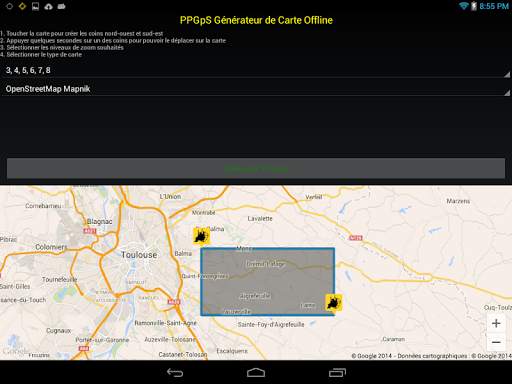Tap the Android home navigation button
The image size is (512, 384).
tap(256, 372)
